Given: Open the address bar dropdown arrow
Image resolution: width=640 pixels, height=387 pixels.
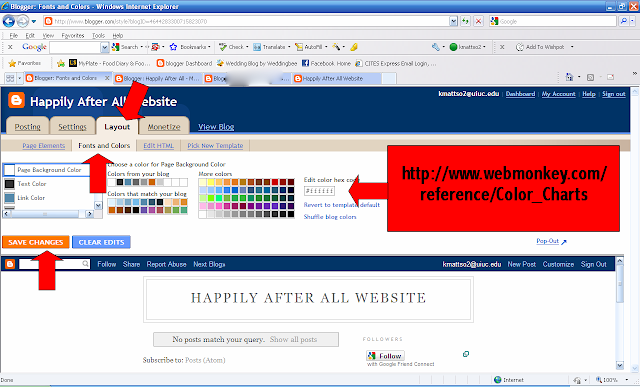Looking at the screenshot, I should point(453,21).
